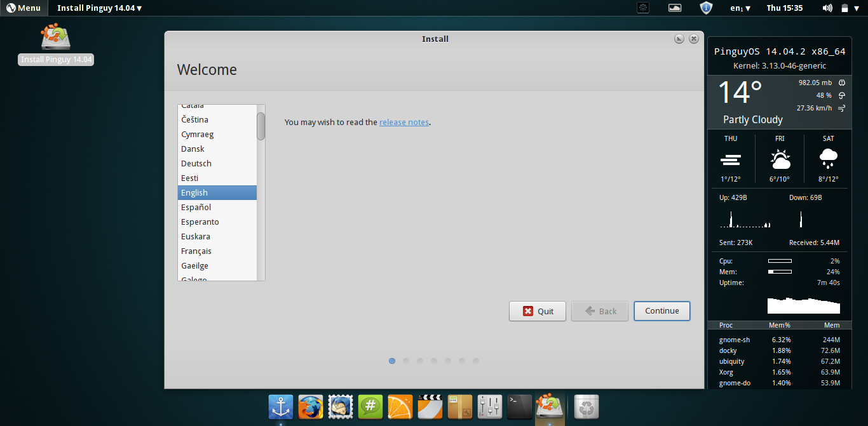868x426 pixels.
Task: Click the THU wind forecast icon
Action: 731,159
